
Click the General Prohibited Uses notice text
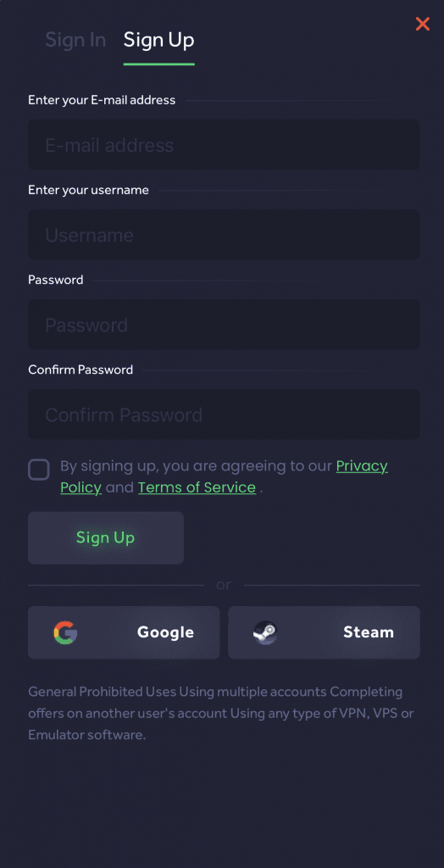(x=221, y=714)
